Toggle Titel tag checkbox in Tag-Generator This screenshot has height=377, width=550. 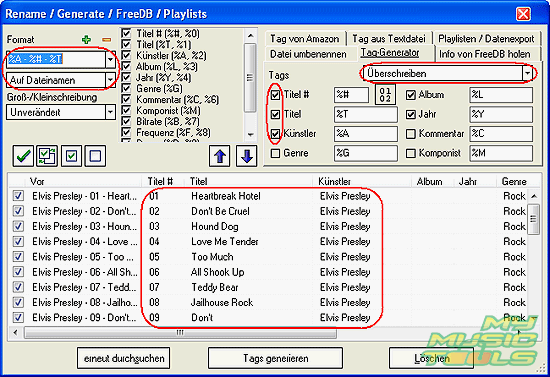(275, 114)
